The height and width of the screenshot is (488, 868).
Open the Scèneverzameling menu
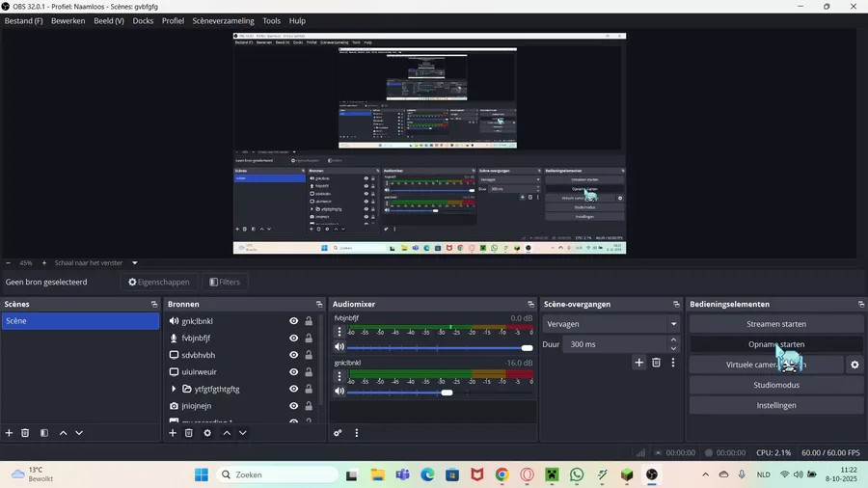(223, 20)
